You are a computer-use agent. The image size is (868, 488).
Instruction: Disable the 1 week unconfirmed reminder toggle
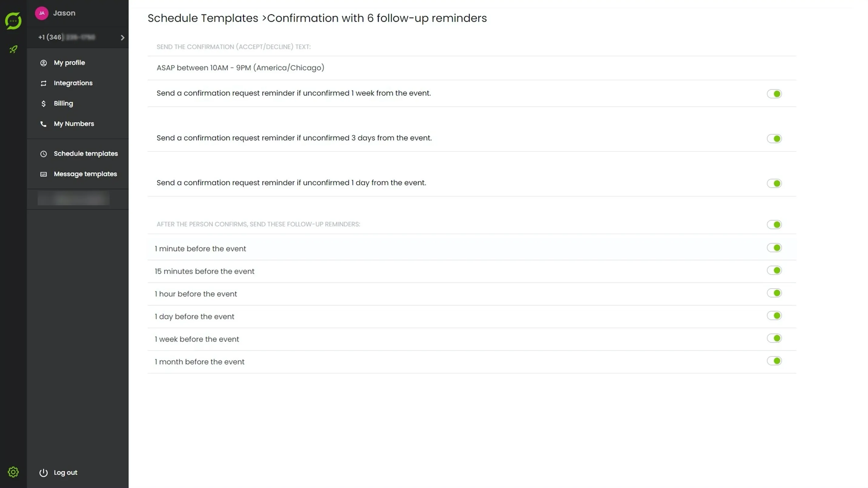[774, 94]
